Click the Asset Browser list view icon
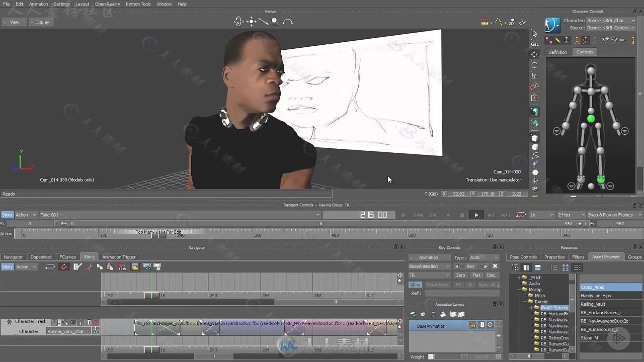 553,267
